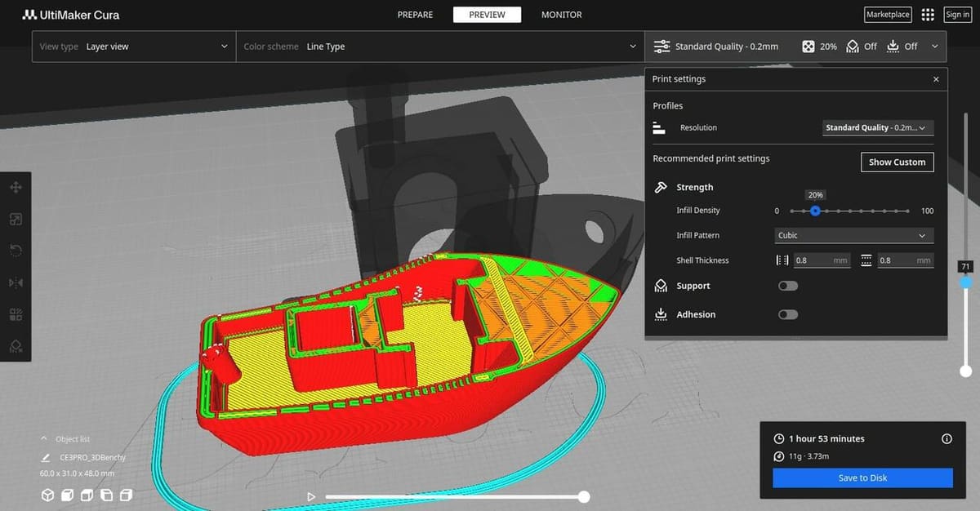Click the top/bottom thickness 0.8 mm field
This screenshot has width=980, height=511.
tap(905, 260)
